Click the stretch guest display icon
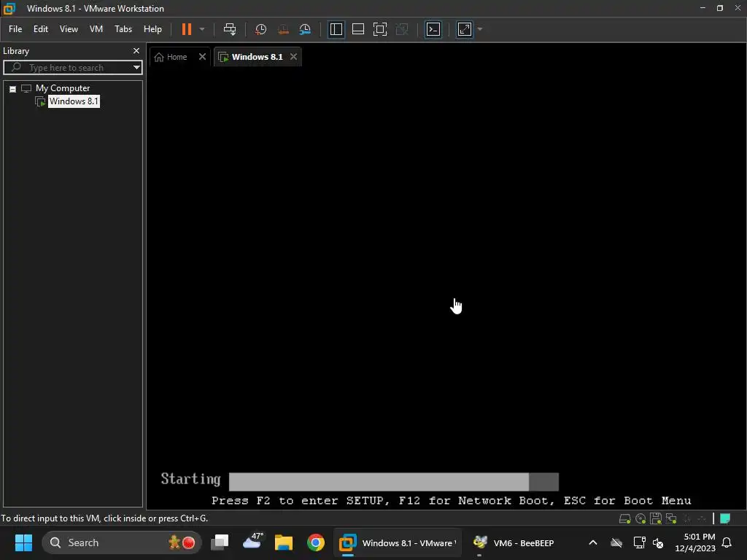The width and height of the screenshot is (747, 560). (x=465, y=29)
